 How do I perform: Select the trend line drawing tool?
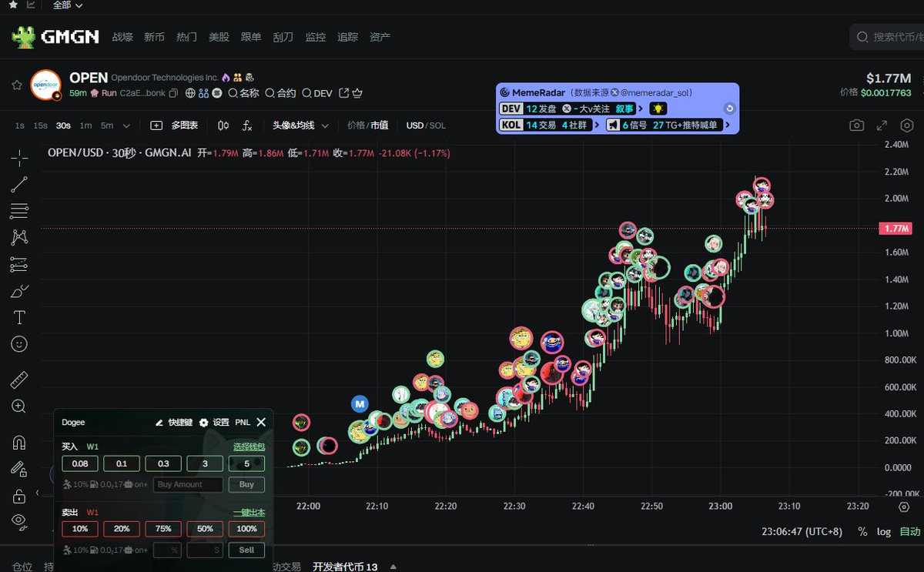(19, 184)
